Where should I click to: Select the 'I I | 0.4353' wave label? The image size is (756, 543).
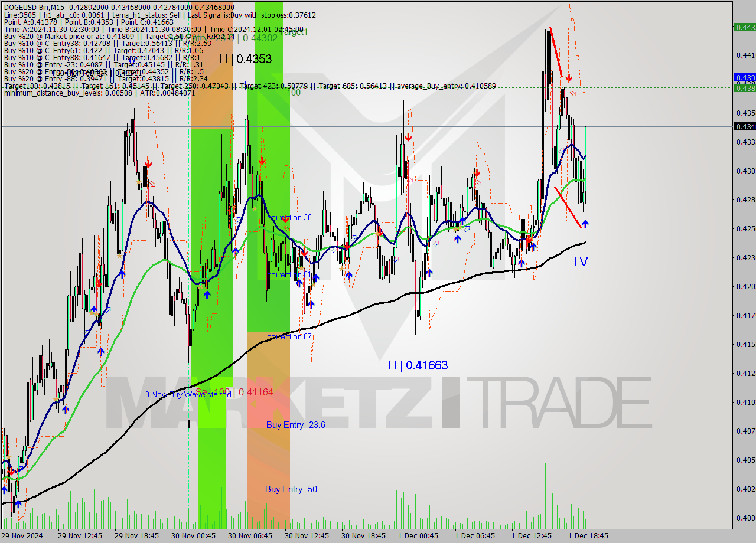pyautogui.click(x=245, y=59)
